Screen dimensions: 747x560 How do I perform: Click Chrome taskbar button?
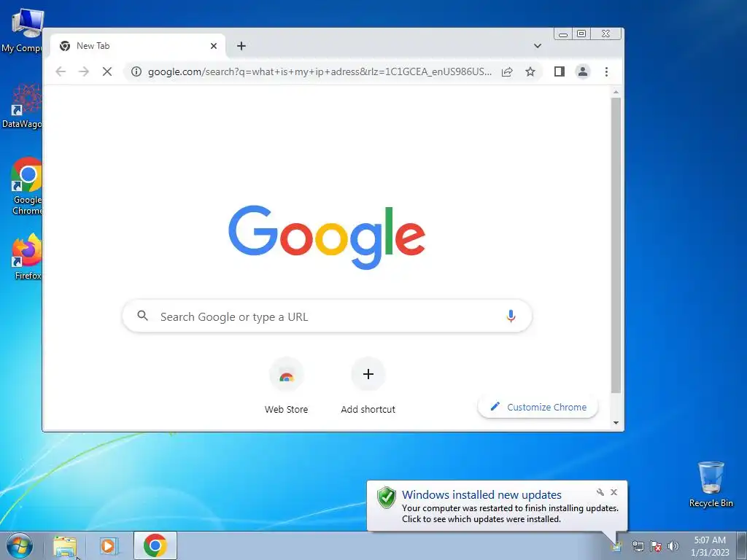(x=155, y=545)
